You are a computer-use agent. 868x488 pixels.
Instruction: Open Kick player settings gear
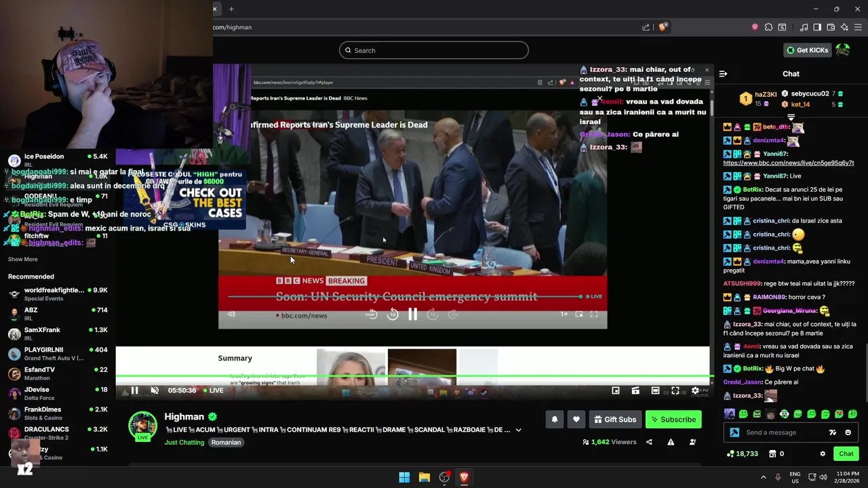tap(695, 390)
